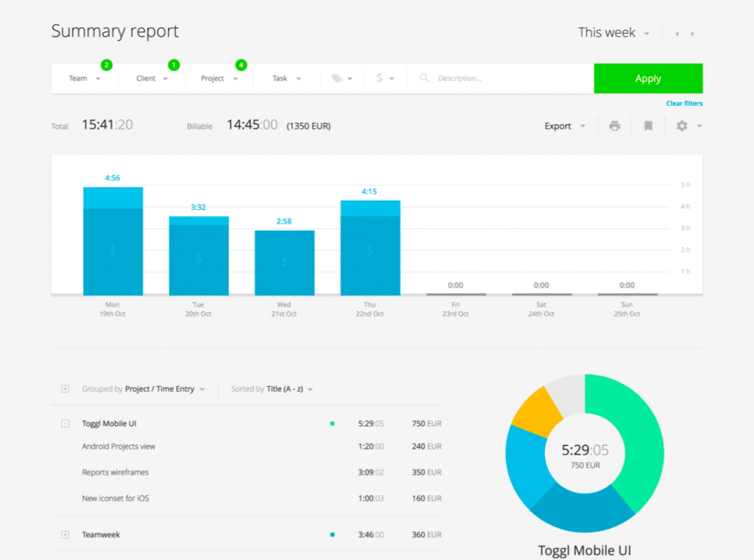This screenshot has width=754, height=560.
Task: Click the 4:56 Monday total label
Action: [x=113, y=178]
